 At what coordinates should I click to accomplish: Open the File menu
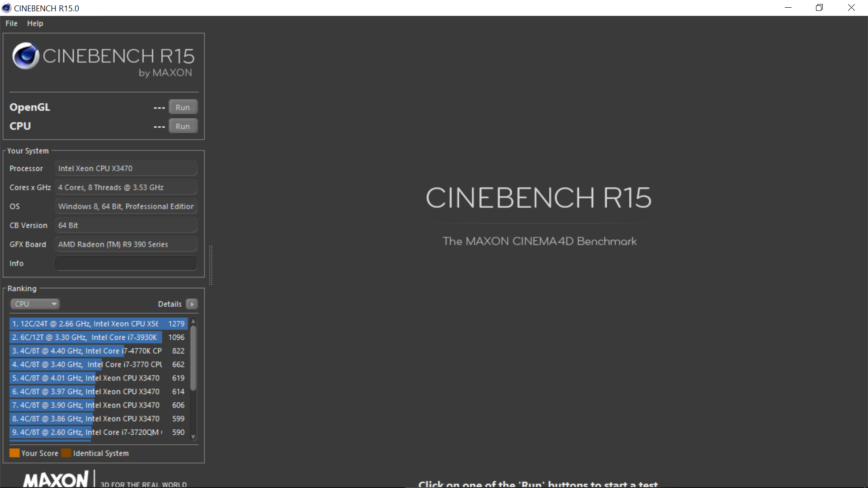coord(11,23)
